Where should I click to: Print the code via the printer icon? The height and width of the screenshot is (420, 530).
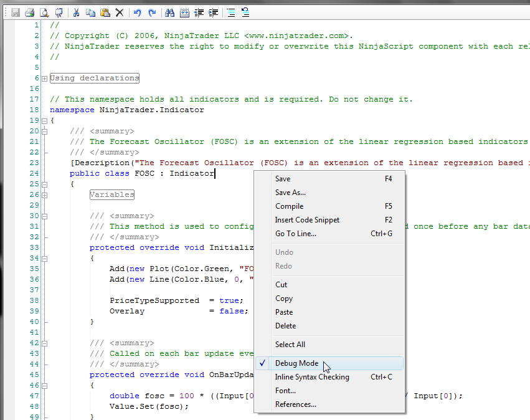(x=30, y=12)
